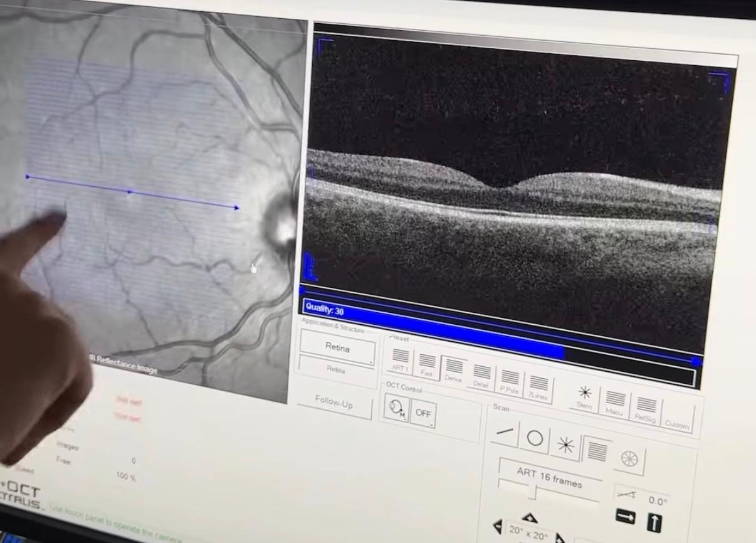Click the blue scan line arrow endpoint
This screenshot has height=543, width=756.
point(236,208)
